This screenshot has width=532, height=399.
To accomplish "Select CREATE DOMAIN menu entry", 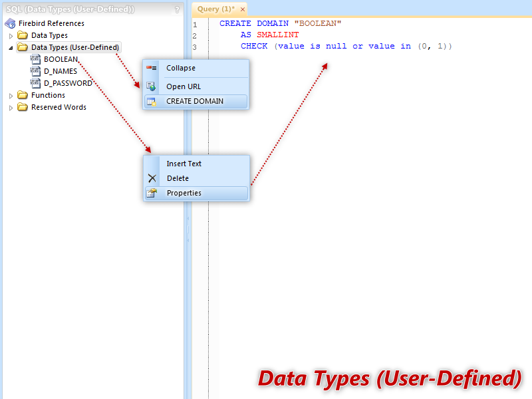I will click(196, 102).
